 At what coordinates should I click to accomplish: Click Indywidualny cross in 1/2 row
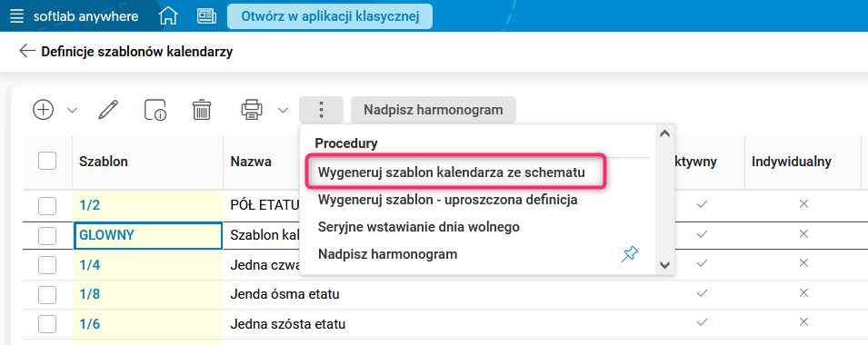(x=803, y=204)
